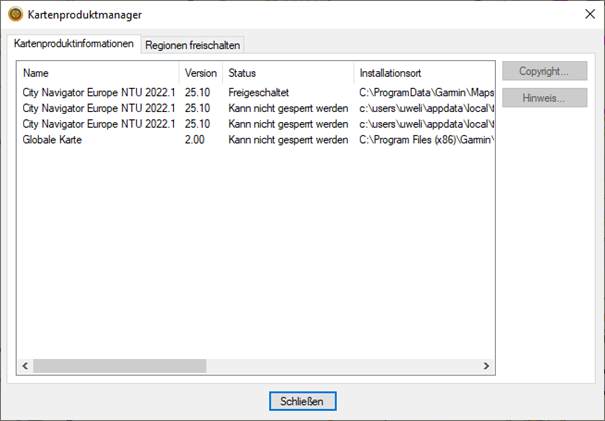Viewport: 605px width, 421px height.
Task: Click the horizontal scrollbar right arrow
Action: (x=487, y=368)
